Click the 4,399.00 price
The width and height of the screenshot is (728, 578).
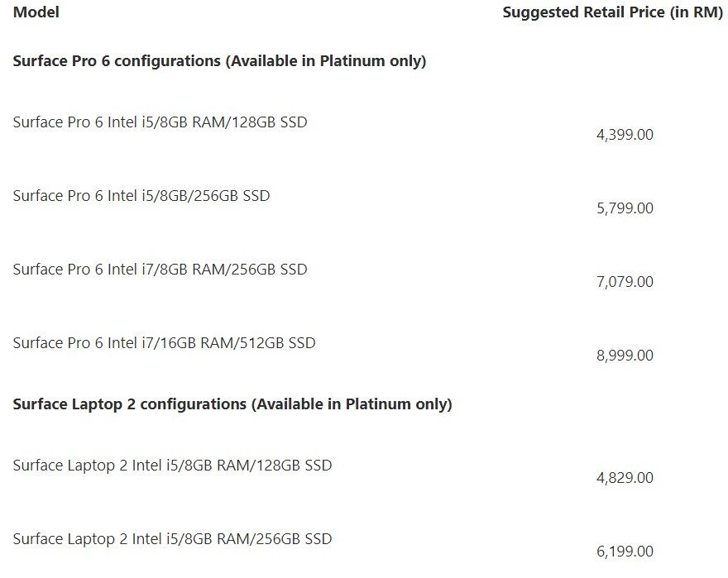pos(625,135)
